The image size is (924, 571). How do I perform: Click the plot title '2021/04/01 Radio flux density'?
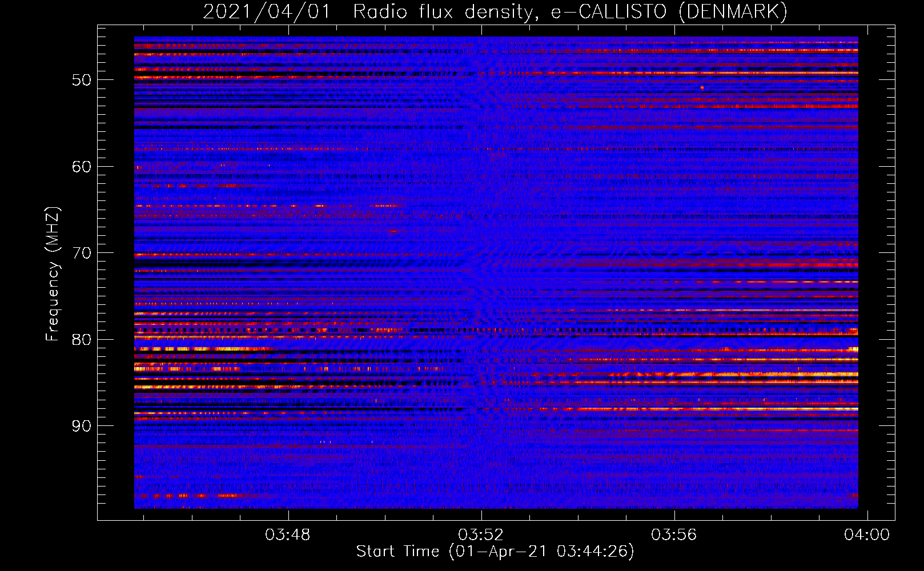tap(495, 11)
